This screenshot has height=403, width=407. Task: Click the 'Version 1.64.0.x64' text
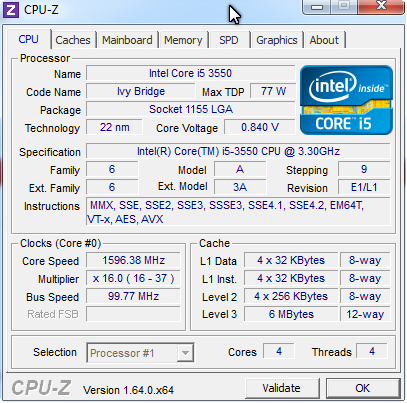tap(128, 390)
